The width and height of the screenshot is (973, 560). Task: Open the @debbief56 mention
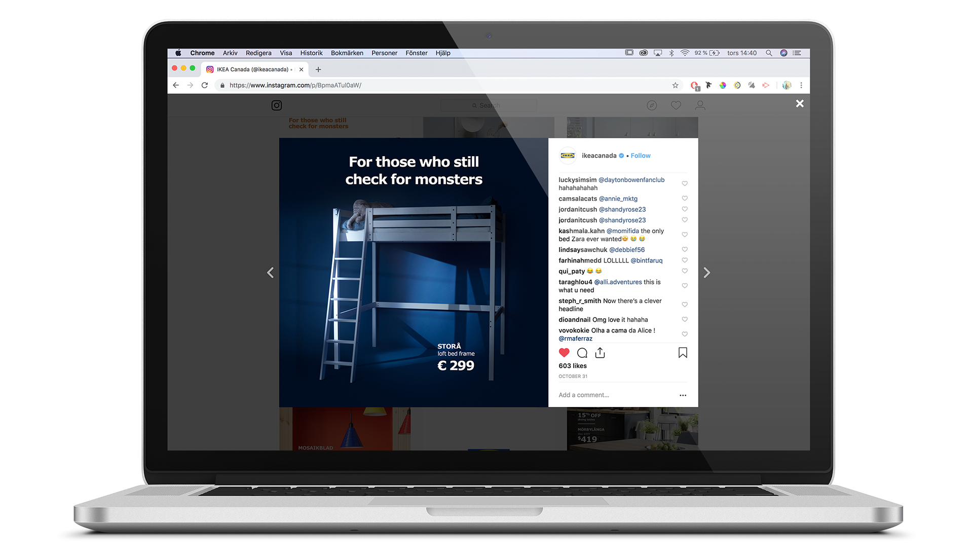coord(627,250)
